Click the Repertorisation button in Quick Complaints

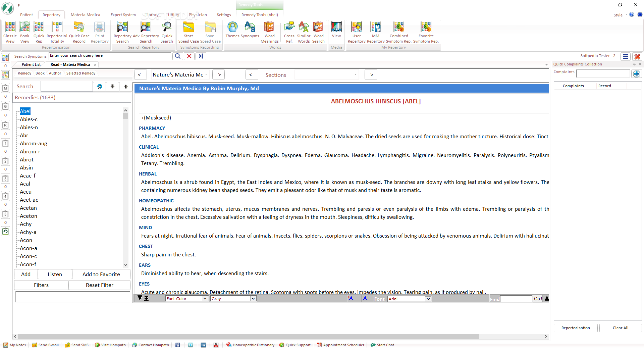click(x=576, y=328)
